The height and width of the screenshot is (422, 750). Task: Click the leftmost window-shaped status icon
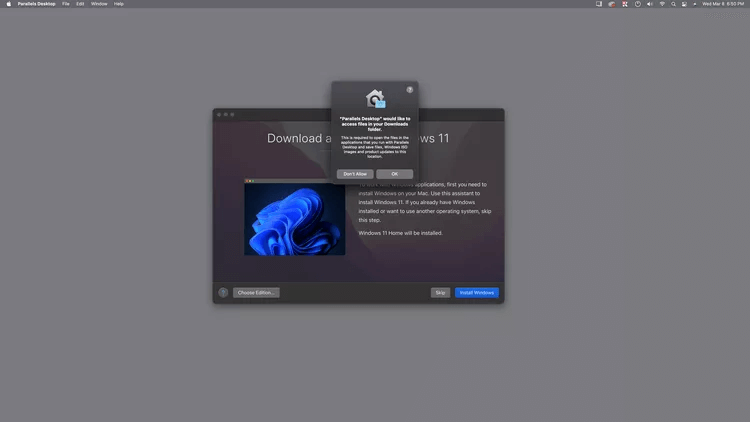click(x=599, y=4)
